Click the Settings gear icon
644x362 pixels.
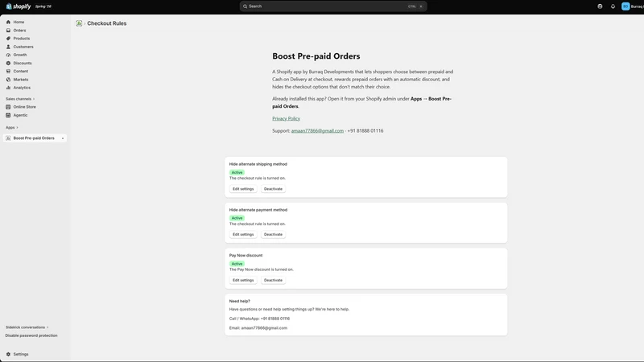[8, 354]
